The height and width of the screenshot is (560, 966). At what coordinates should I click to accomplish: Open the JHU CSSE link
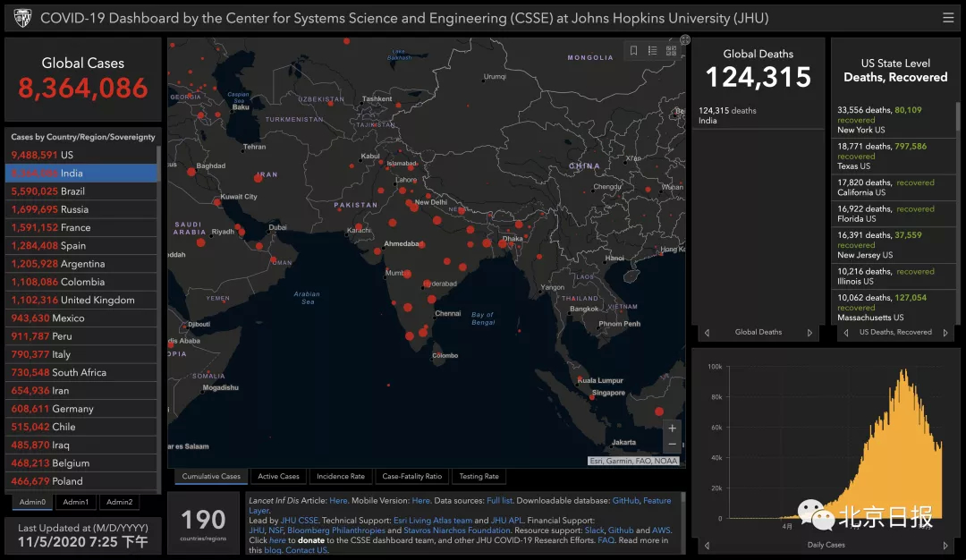point(300,521)
